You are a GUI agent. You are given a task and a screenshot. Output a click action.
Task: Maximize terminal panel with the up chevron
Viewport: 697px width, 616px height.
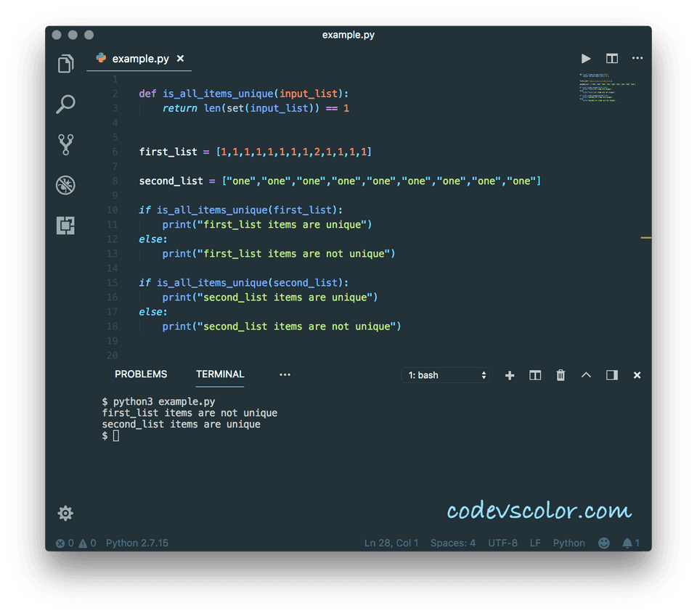pyautogui.click(x=586, y=375)
